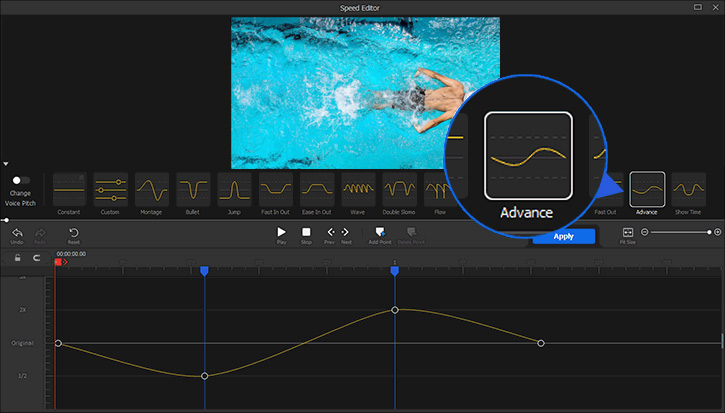Click the blue Apply button
Screen dimensions: 725x413
point(563,236)
